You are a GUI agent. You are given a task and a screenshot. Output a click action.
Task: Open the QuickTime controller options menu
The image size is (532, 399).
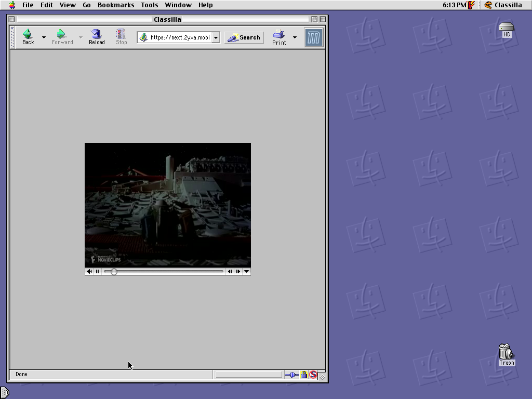[x=247, y=271]
